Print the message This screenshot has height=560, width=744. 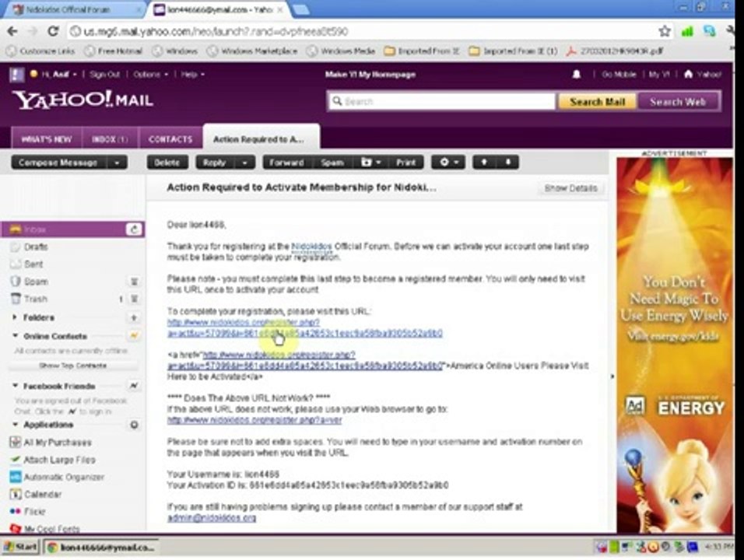(x=405, y=163)
